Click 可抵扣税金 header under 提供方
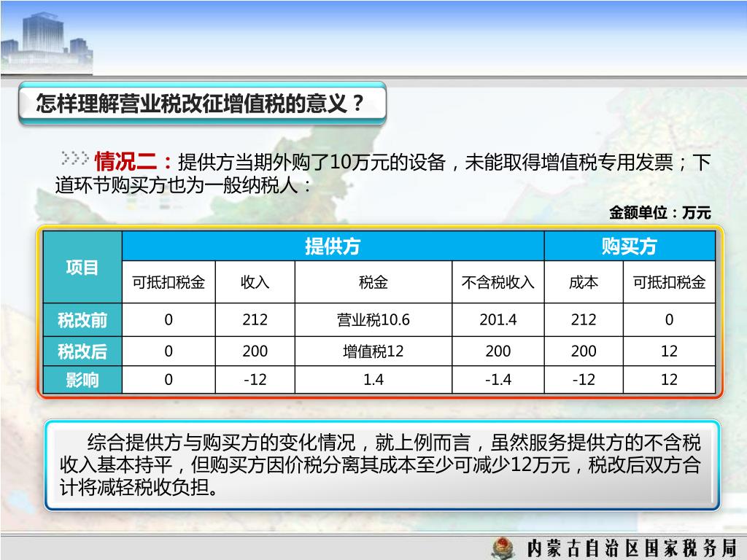Screen dimensions: 747x560 tap(169, 282)
